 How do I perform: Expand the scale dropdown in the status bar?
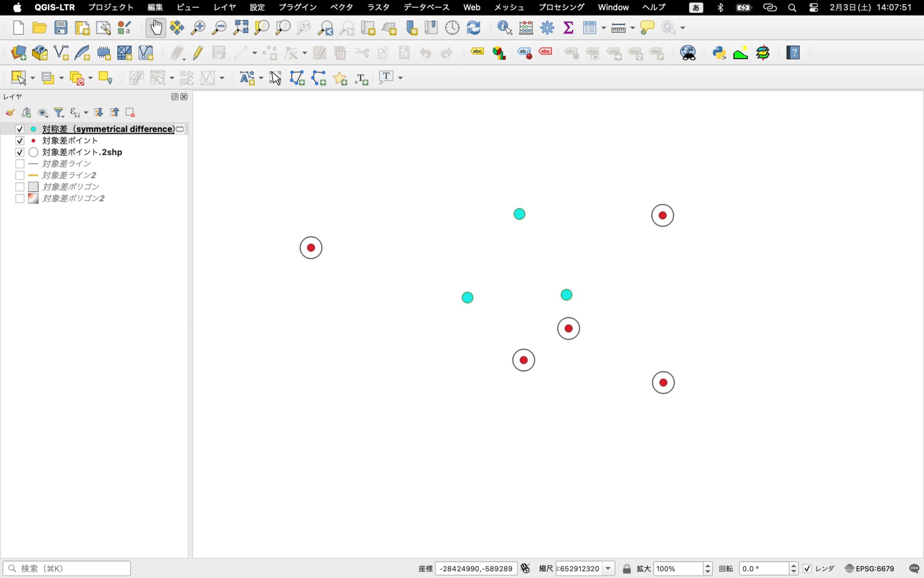point(608,569)
